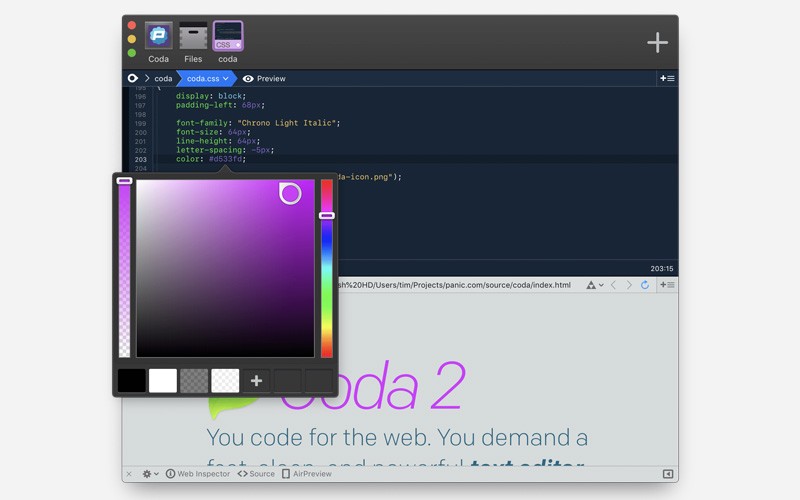Add split via preview plus-lines button
This screenshot has height=500, width=800.
[667, 285]
